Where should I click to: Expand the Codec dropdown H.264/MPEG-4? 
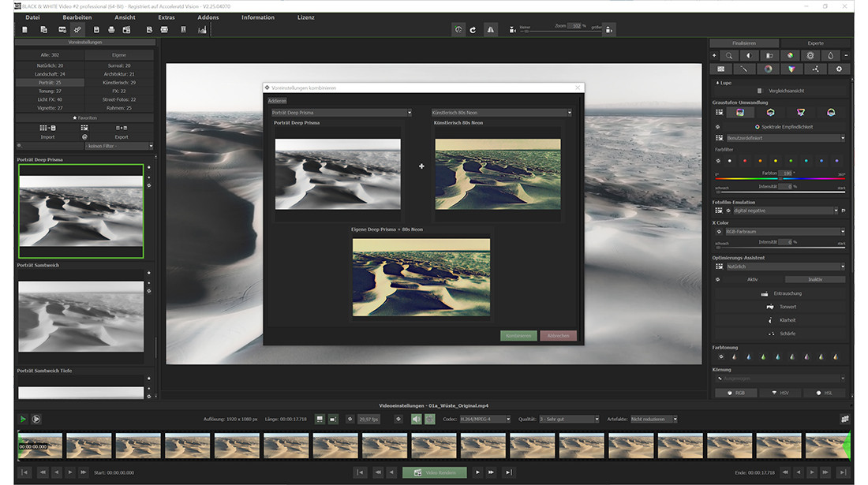point(485,419)
